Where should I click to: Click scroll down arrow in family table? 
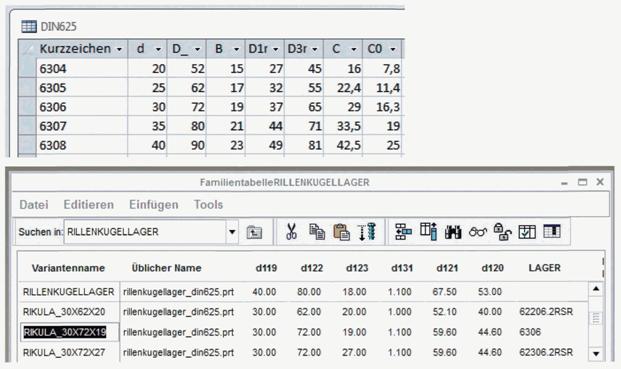click(596, 354)
